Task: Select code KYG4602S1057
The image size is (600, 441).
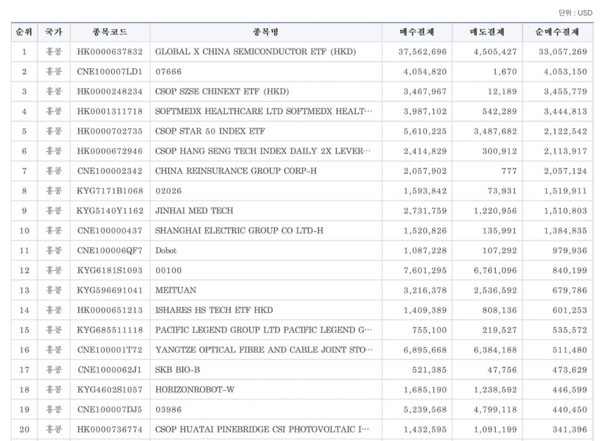Action: [x=110, y=390]
